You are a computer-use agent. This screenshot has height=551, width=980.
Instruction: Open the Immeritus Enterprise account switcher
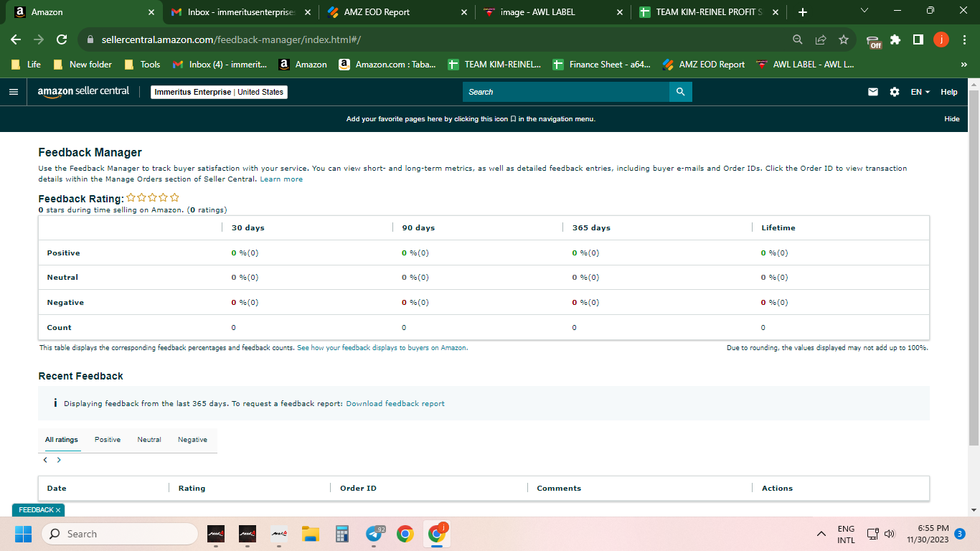[219, 92]
